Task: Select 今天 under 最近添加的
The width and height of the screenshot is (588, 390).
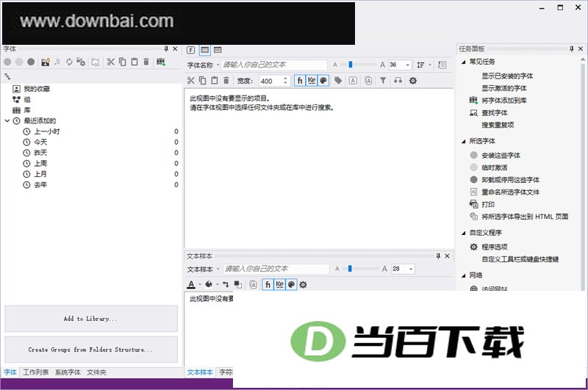Action: [40, 142]
